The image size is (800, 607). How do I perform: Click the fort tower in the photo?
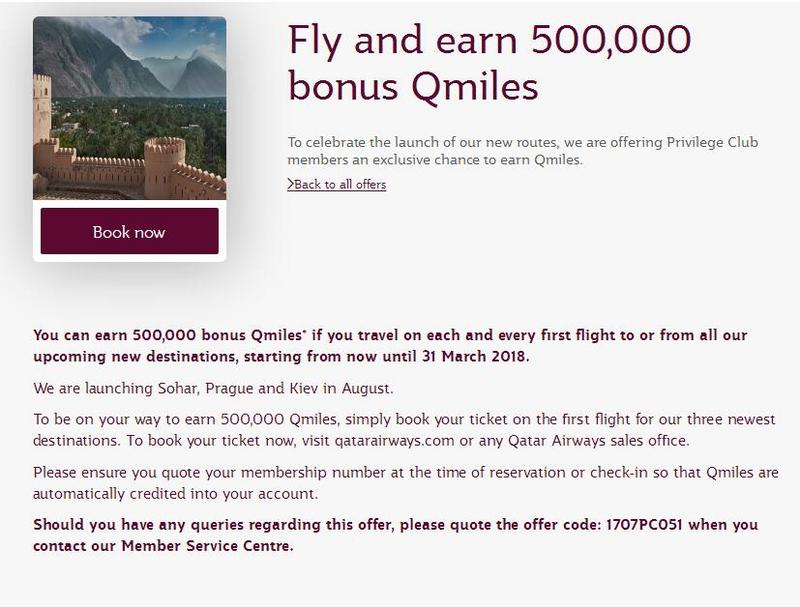[x=42, y=110]
